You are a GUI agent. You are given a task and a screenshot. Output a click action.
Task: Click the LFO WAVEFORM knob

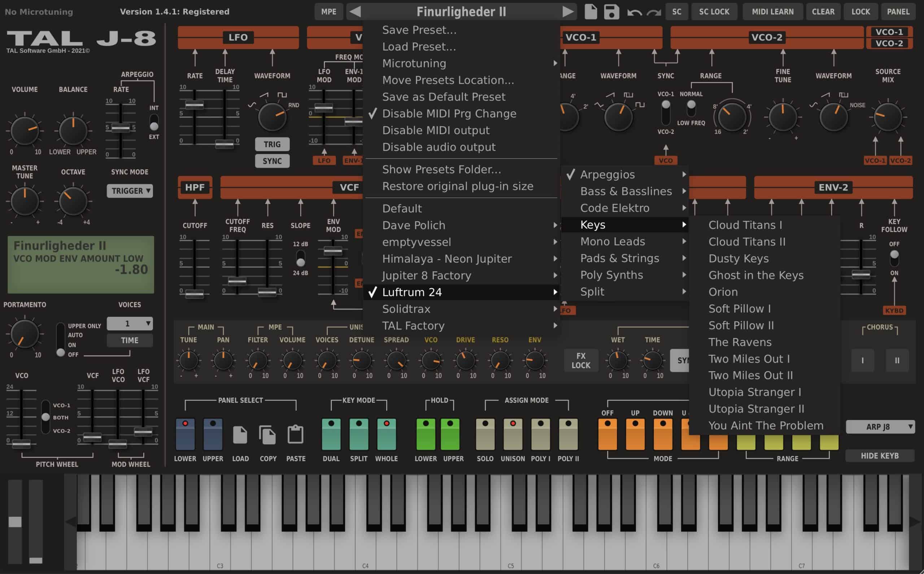tap(272, 117)
